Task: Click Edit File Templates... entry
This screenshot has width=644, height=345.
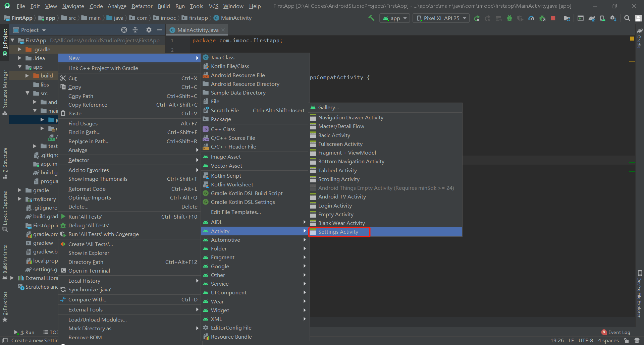Action: [x=255, y=212]
